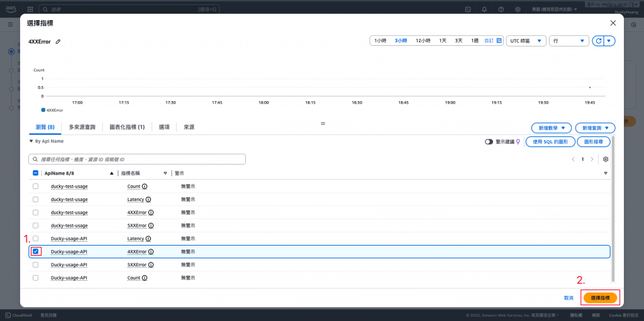Open info icon for Ducky-usage-API Count
The image size is (644, 321).
pos(145,278)
